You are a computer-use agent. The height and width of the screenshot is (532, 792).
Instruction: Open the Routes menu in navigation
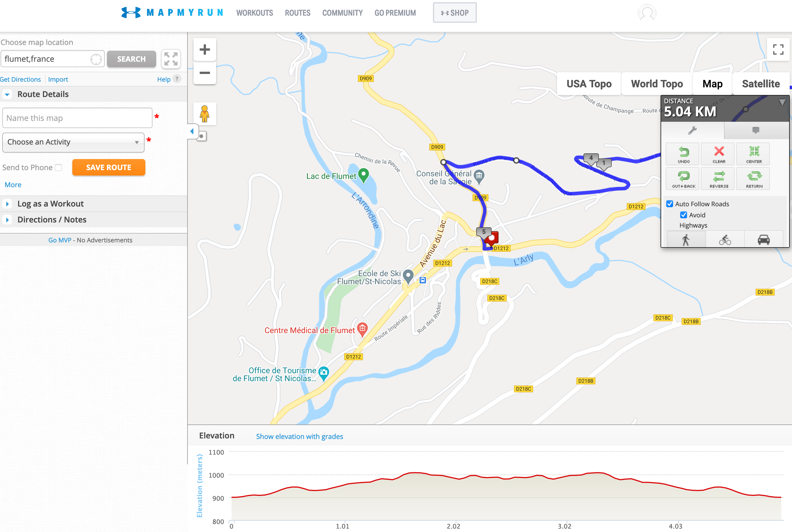(x=298, y=13)
